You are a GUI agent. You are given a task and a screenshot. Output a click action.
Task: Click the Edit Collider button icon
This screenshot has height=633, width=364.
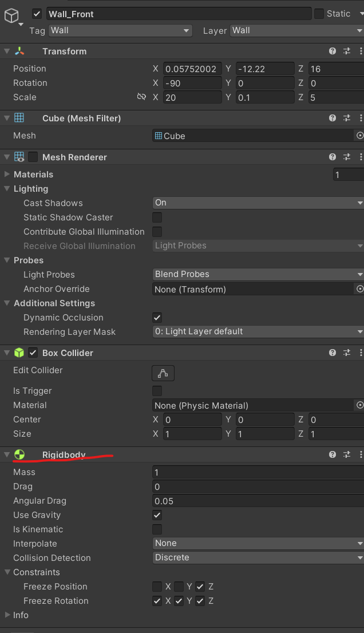[163, 374]
